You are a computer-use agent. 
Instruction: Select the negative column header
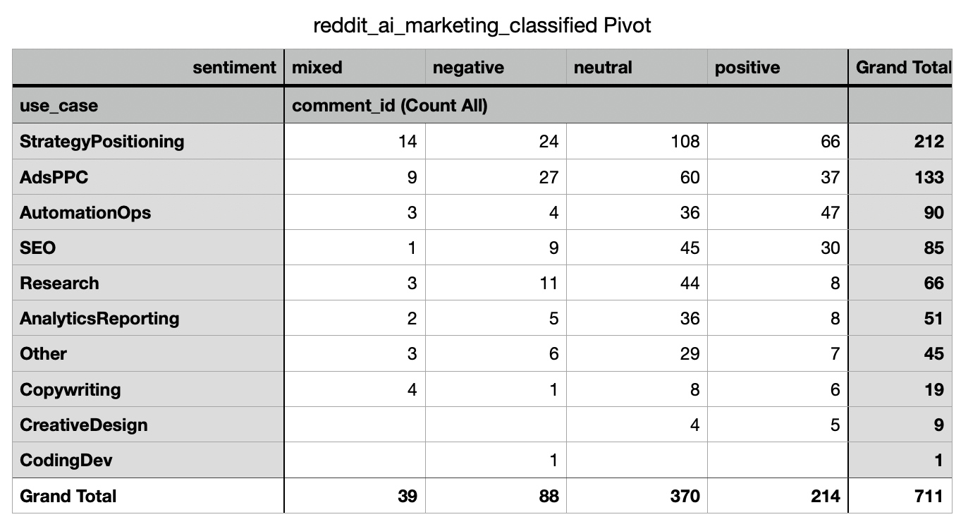pos(468,68)
